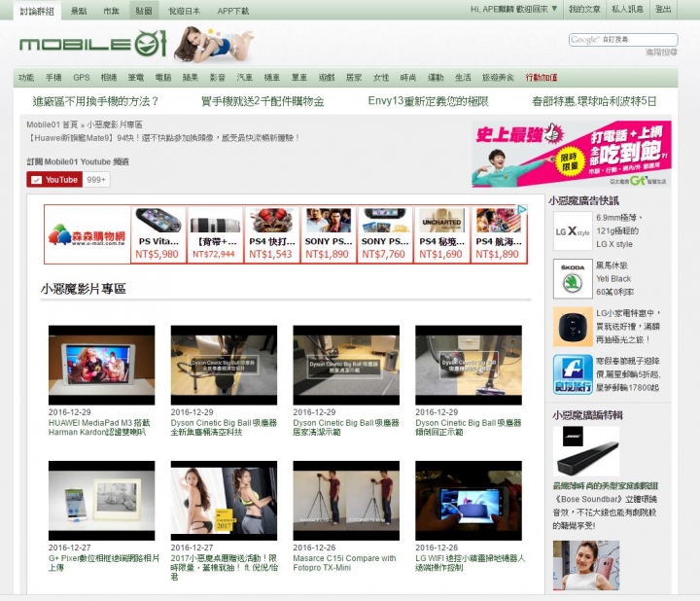
Task: Open the Masarce C15i Compare title link
Action: pos(344,563)
